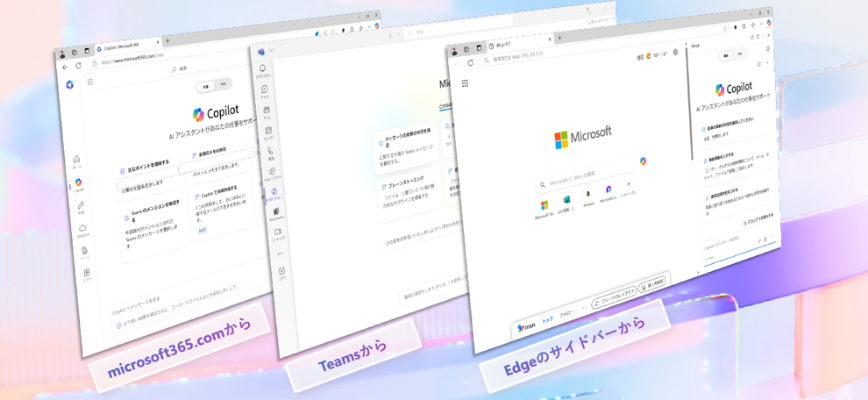Open app launcher grid on Edge new tab page

point(465,83)
